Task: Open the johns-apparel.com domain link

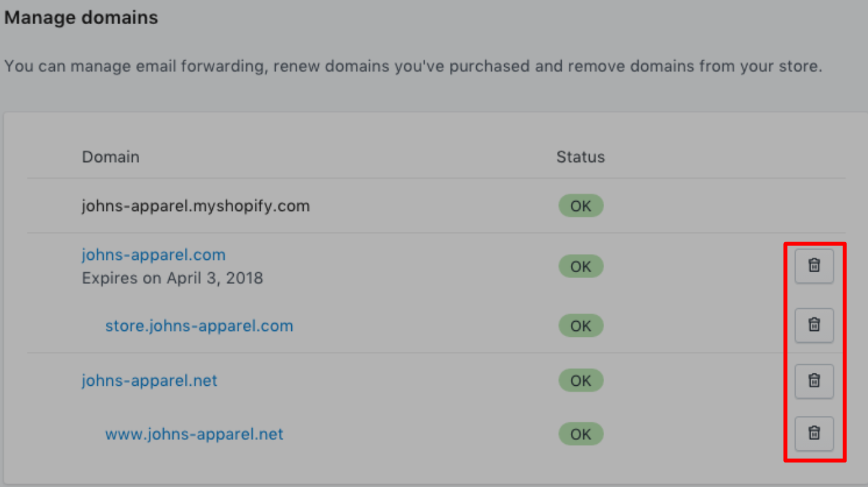Action: coord(153,255)
